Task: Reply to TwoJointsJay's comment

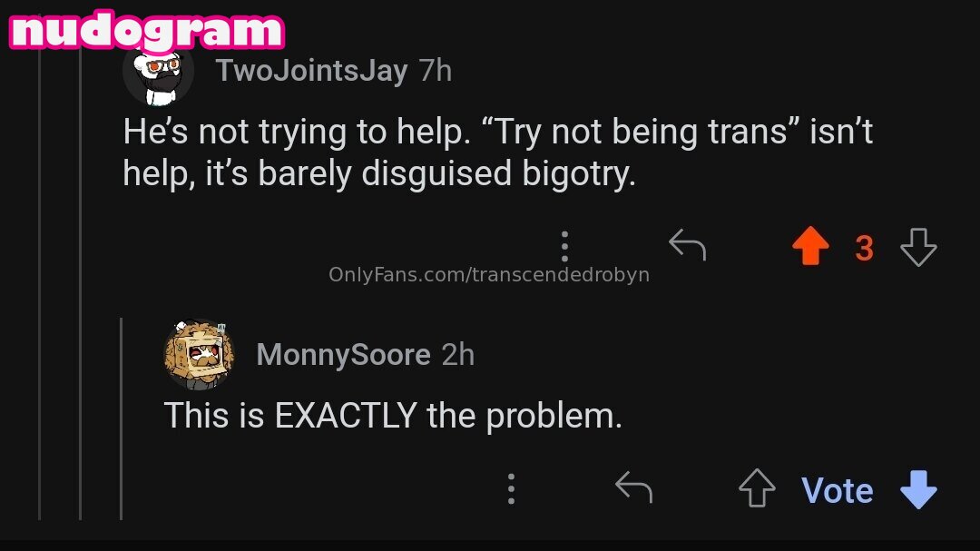Action: (x=687, y=246)
